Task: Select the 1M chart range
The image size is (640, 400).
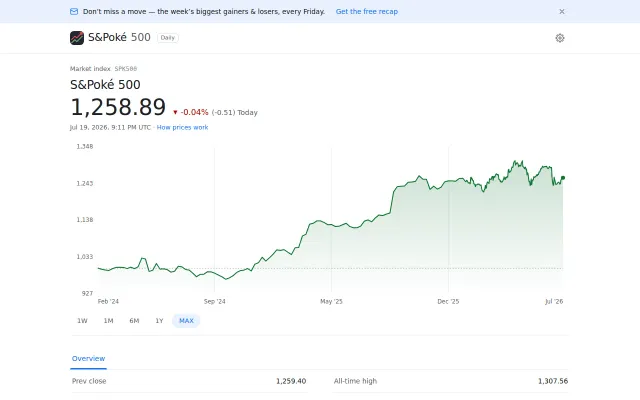Action: (x=108, y=321)
